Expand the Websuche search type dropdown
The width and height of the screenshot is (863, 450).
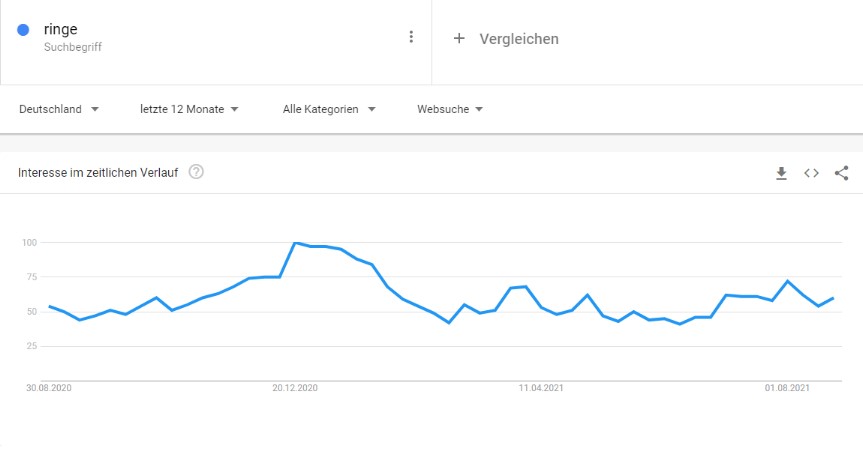point(450,109)
